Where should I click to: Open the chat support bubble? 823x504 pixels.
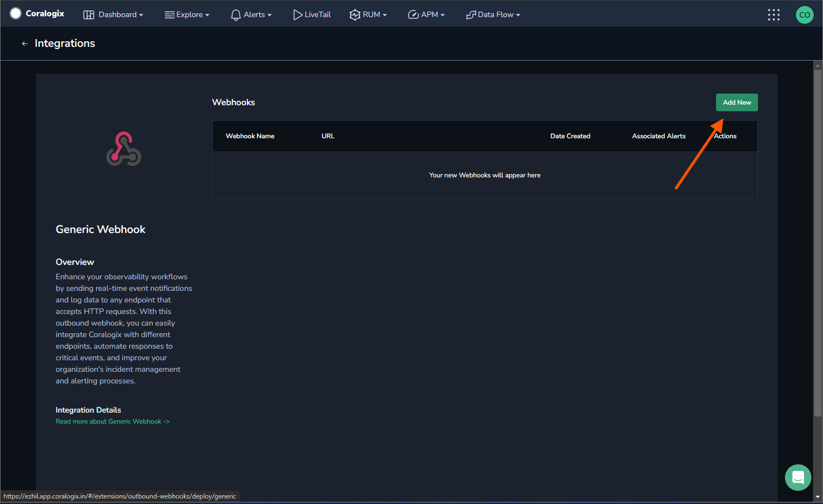[x=798, y=478]
